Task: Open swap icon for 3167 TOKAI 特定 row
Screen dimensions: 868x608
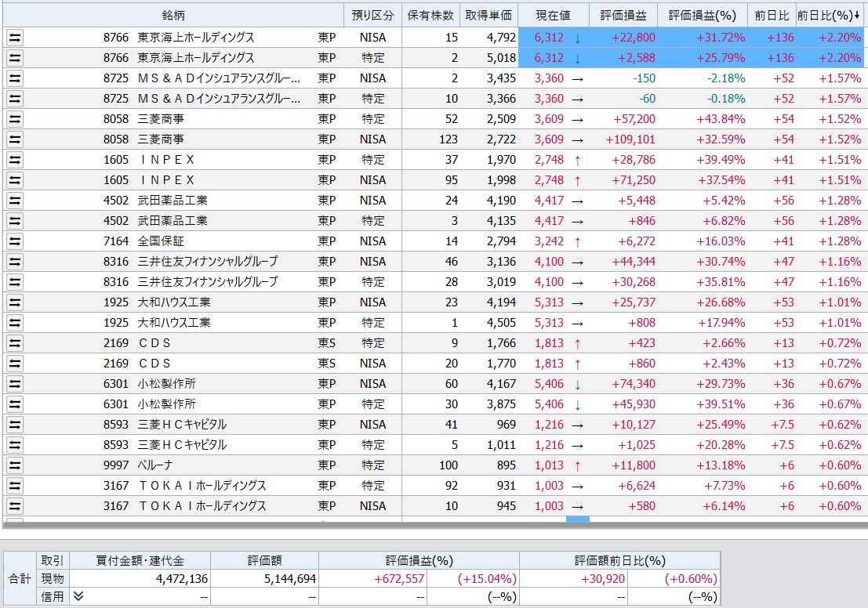Action: click(x=15, y=486)
